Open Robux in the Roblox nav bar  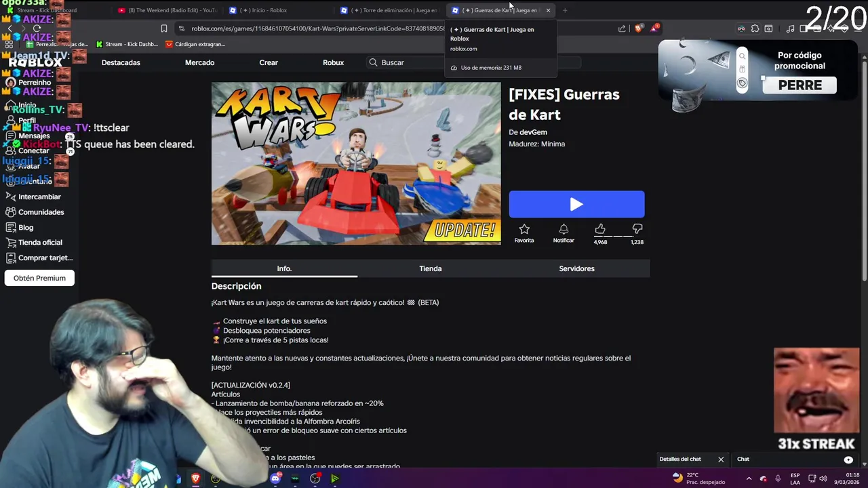click(333, 62)
